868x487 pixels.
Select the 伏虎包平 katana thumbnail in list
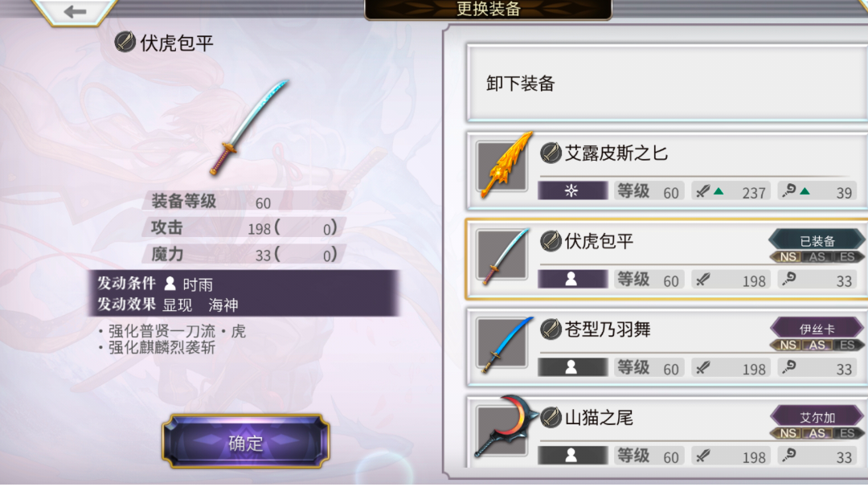click(502, 256)
